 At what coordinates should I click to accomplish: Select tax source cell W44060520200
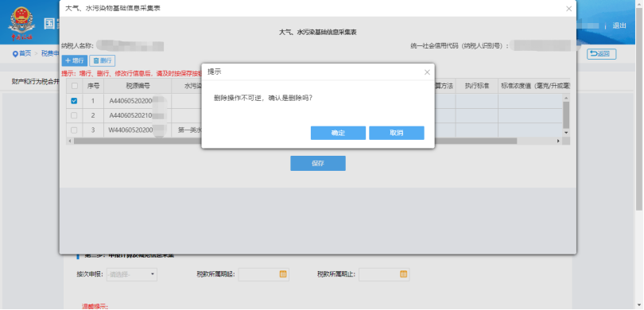coord(138,130)
